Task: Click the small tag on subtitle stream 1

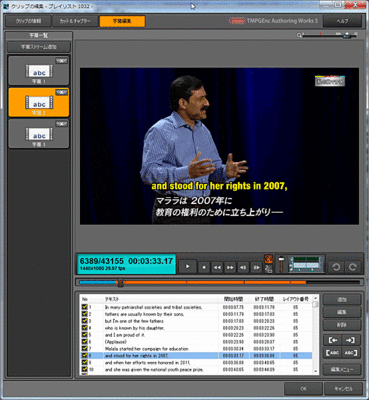Action: click(61, 61)
